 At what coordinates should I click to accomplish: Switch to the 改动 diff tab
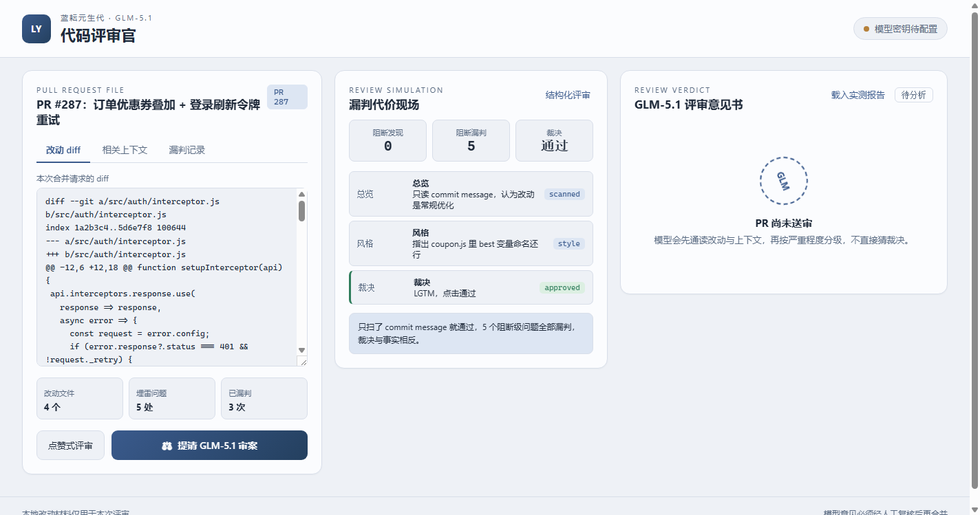click(x=63, y=150)
